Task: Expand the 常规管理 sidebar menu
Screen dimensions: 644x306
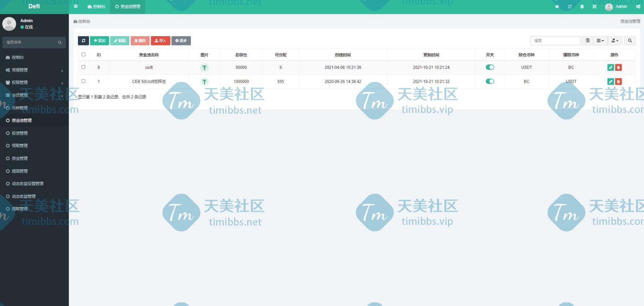Action: pyautogui.click(x=34, y=70)
